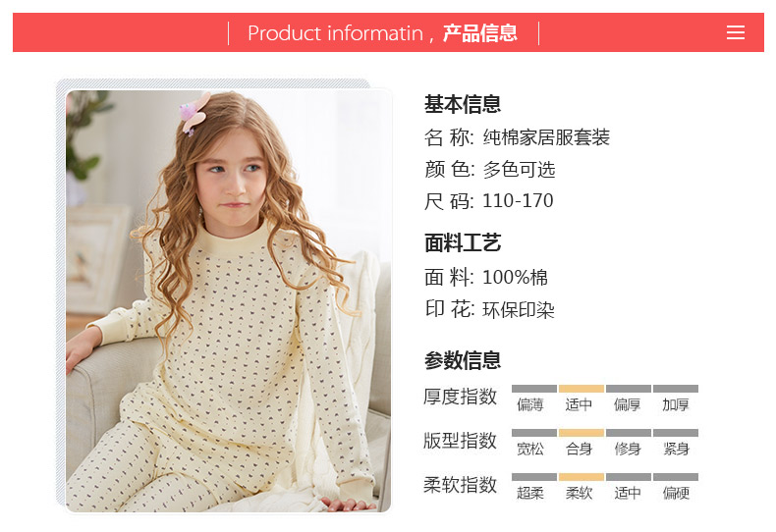Viewport: 776px width, 532px height.
Task: Click the 产品信息 header title
Action: 480,33
